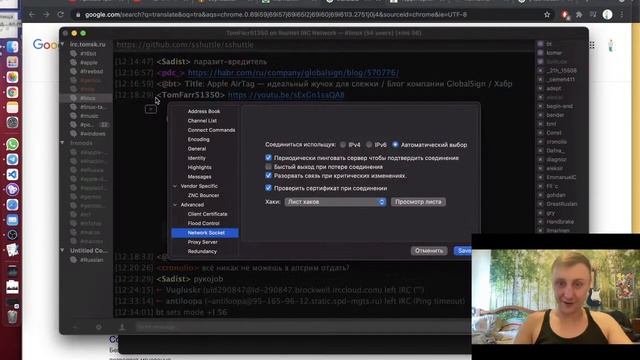Select IPv4 connection option
640x360 pixels.
tap(343, 144)
